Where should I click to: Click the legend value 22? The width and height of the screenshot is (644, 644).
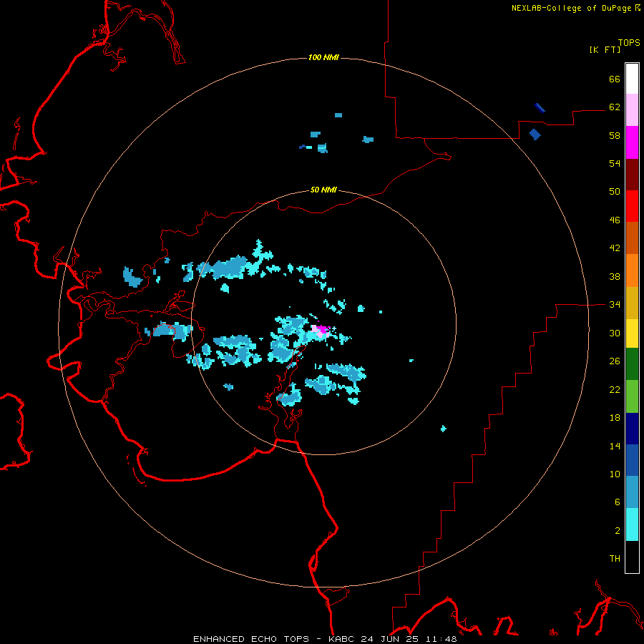[x=615, y=389]
